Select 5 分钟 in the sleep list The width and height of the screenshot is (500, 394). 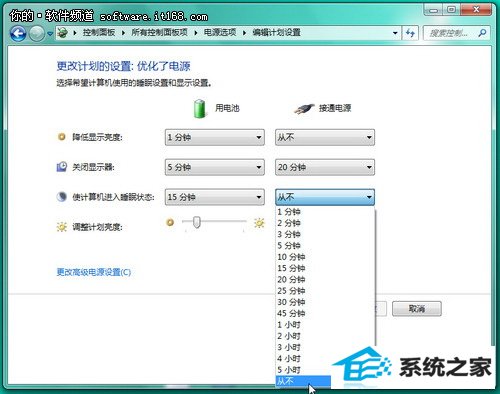[325, 246]
